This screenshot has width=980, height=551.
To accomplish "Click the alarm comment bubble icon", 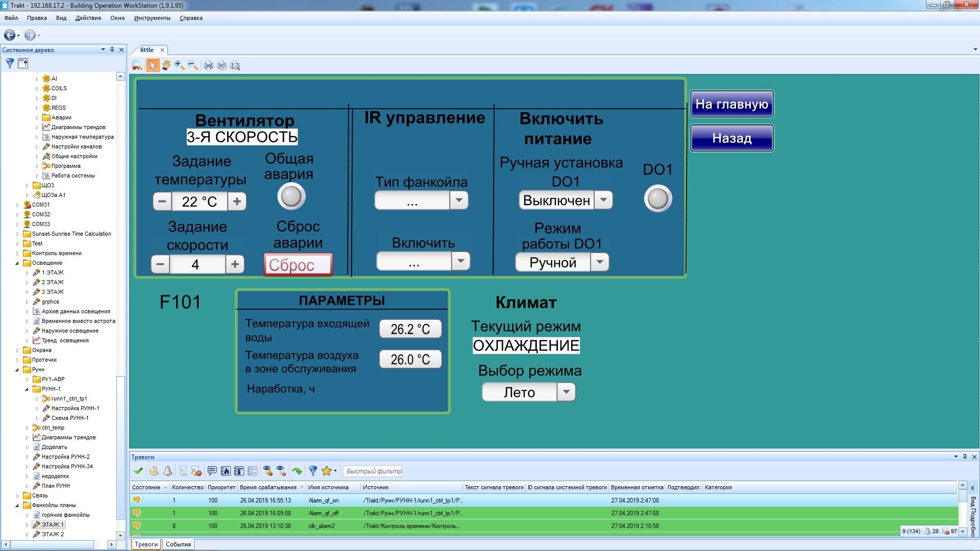I will 212,471.
